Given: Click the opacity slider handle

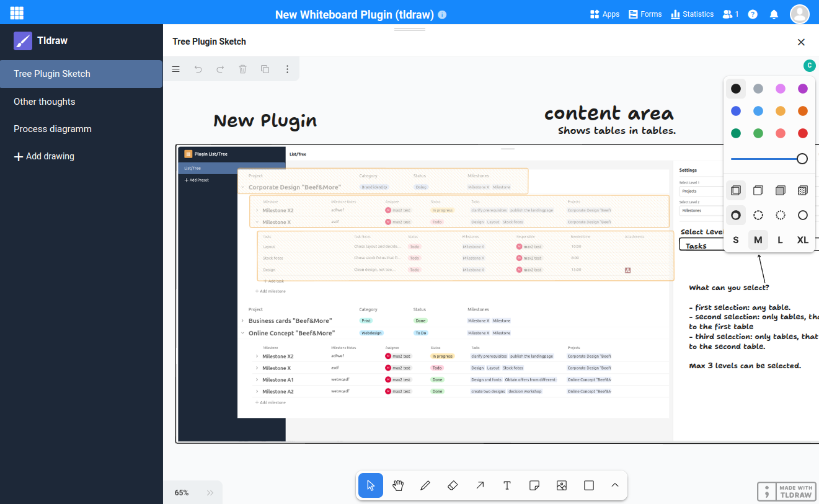Looking at the screenshot, I should point(802,159).
